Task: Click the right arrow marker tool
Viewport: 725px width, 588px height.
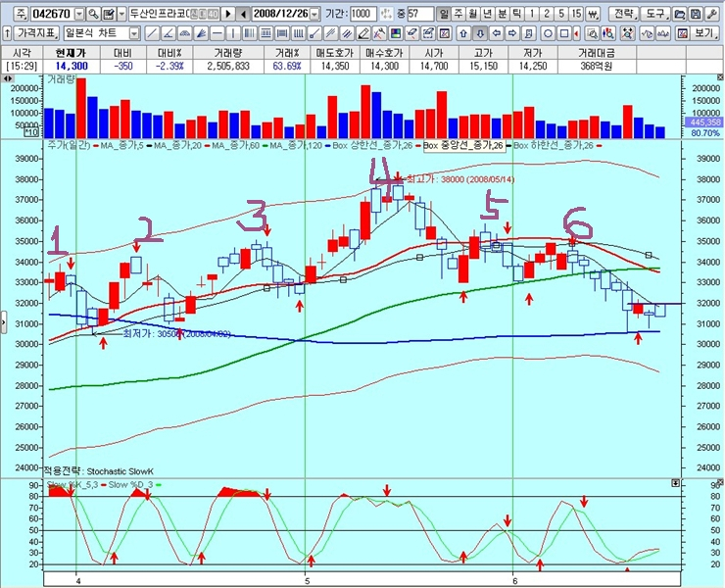Action: pos(512,33)
